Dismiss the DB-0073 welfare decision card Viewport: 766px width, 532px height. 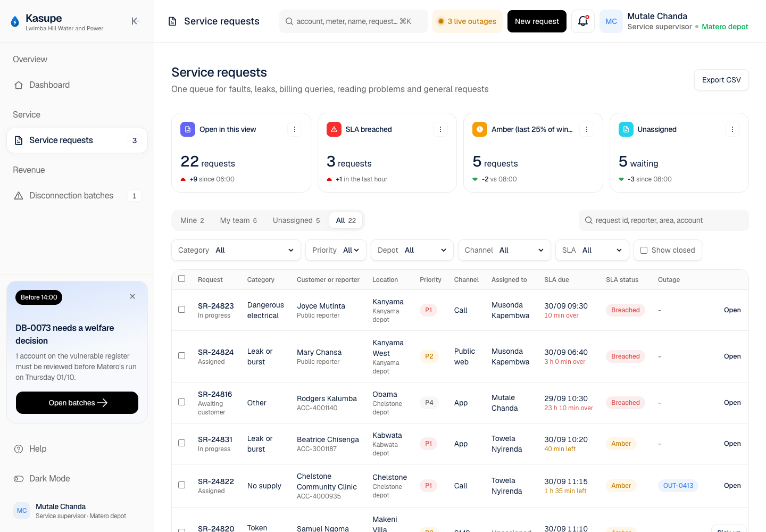132,296
